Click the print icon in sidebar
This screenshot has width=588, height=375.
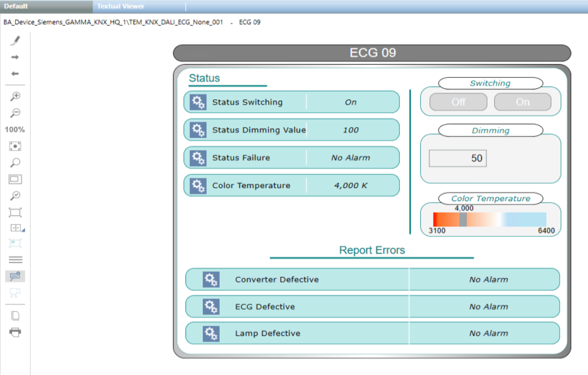15,332
